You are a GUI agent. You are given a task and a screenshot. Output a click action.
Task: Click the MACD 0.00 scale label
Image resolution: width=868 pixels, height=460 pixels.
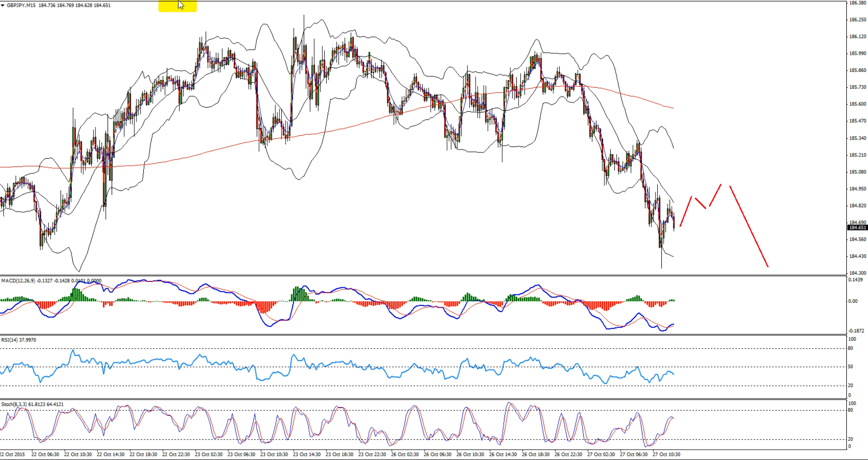pyautogui.click(x=852, y=301)
